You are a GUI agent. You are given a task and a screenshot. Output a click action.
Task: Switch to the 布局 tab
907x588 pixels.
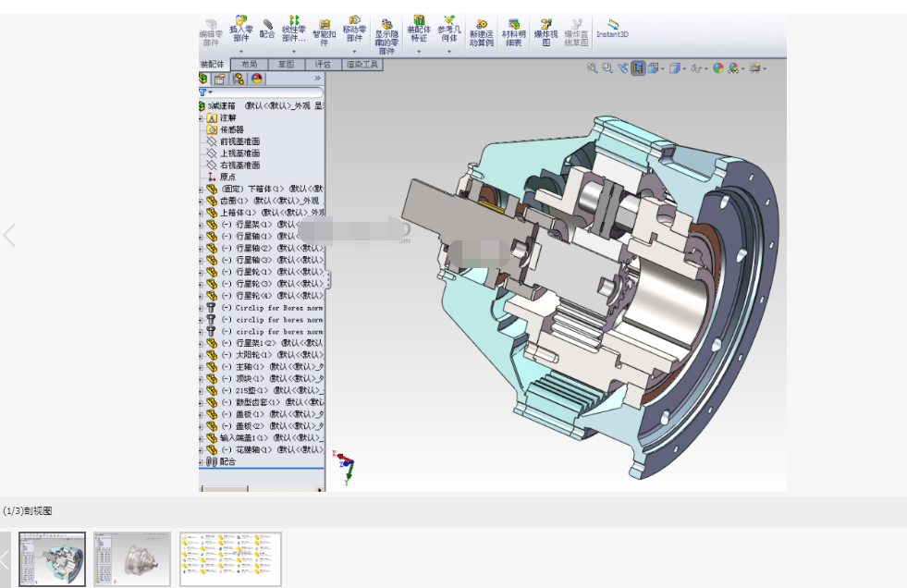tap(250, 64)
